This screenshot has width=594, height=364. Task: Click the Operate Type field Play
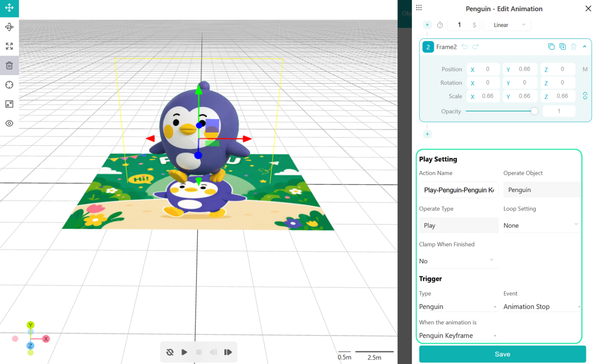(459, 225)
